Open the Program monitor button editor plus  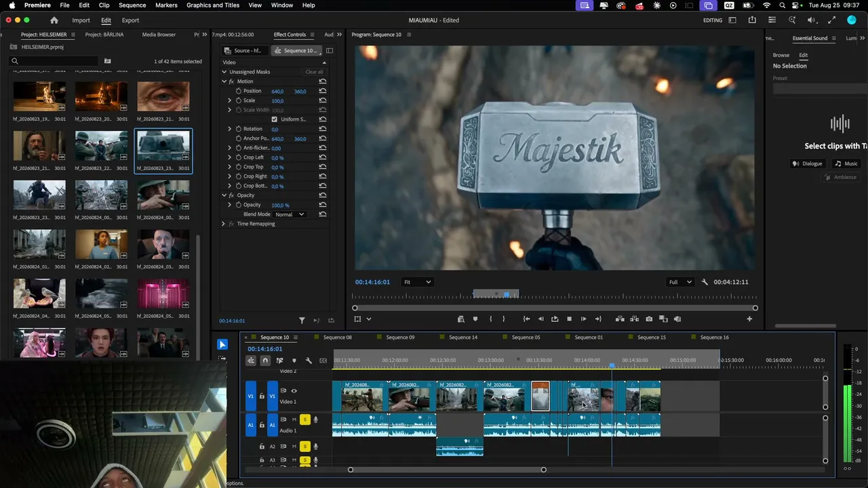pyautogui.click(x=749, y=319)
